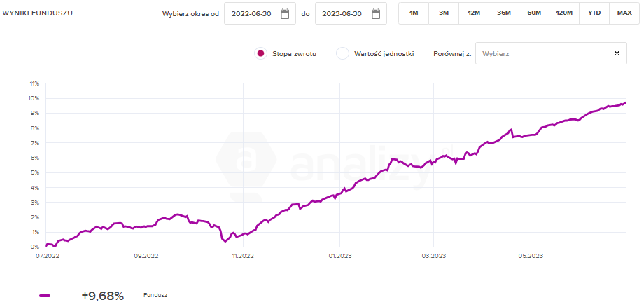Image resolution: width=644 pixels, height=307 pixels.
Task: Click the chart line peak near 05.2023
Action: (x=512, y=130)
